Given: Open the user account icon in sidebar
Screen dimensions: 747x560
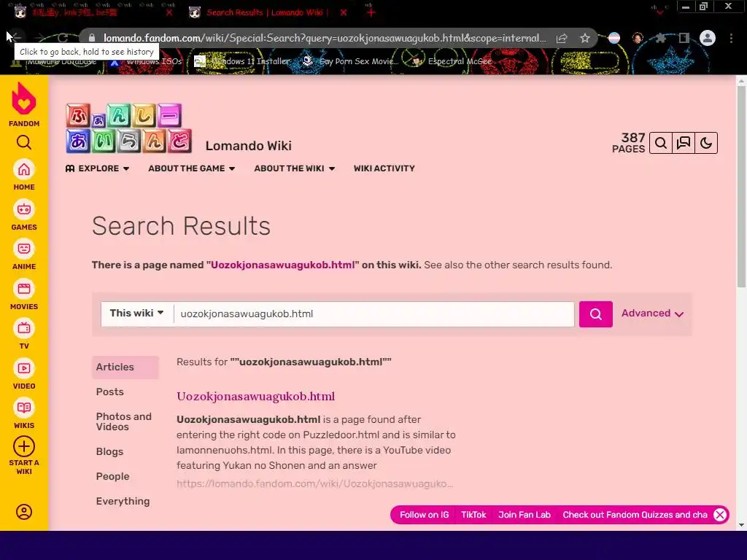Looking at the screenshot, I should click(x=24, y=512).
